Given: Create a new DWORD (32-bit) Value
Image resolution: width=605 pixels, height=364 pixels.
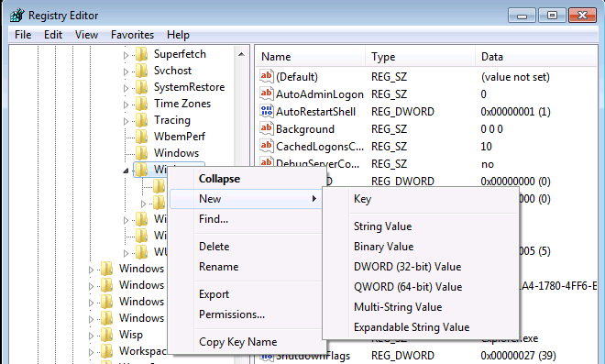Looking at the screenshot, I should click(x=421, y=267).
